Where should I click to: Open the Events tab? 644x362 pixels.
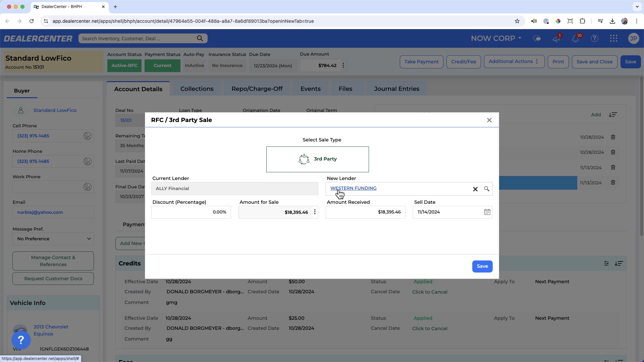tap(311, 89)
